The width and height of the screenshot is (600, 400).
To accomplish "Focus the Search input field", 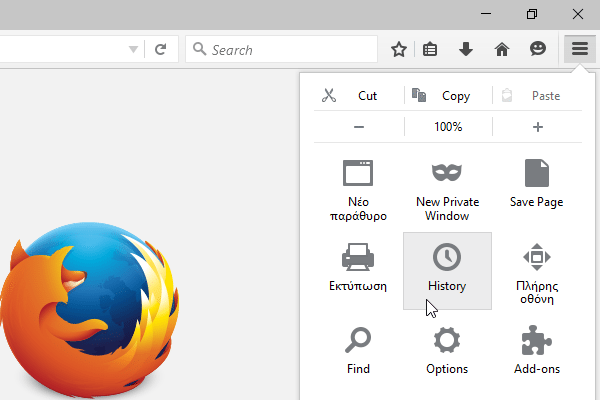I will coord(282,49).
